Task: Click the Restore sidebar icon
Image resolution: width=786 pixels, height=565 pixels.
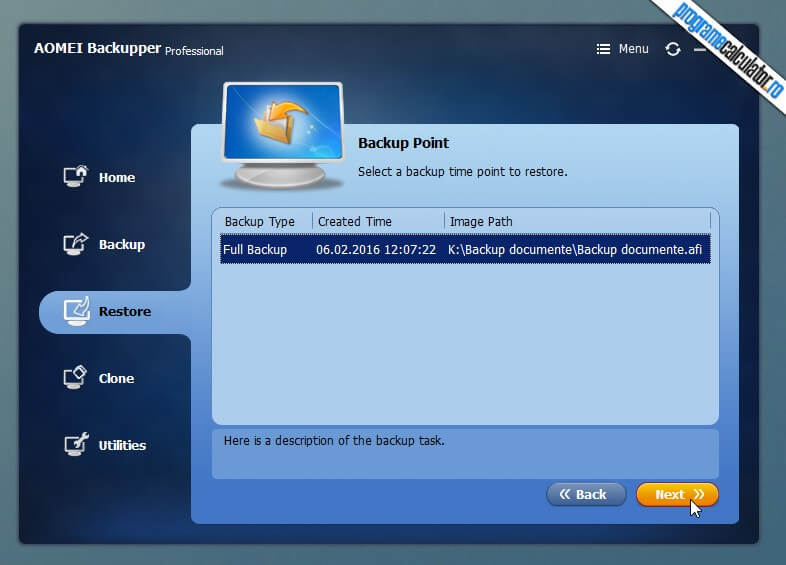Action: tap(77, 311)
